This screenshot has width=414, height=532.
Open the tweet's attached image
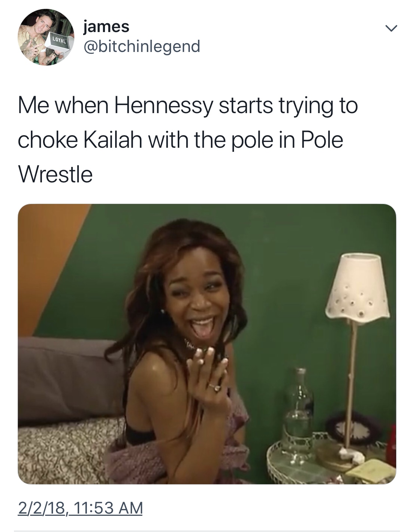click(x=207, y=344)
